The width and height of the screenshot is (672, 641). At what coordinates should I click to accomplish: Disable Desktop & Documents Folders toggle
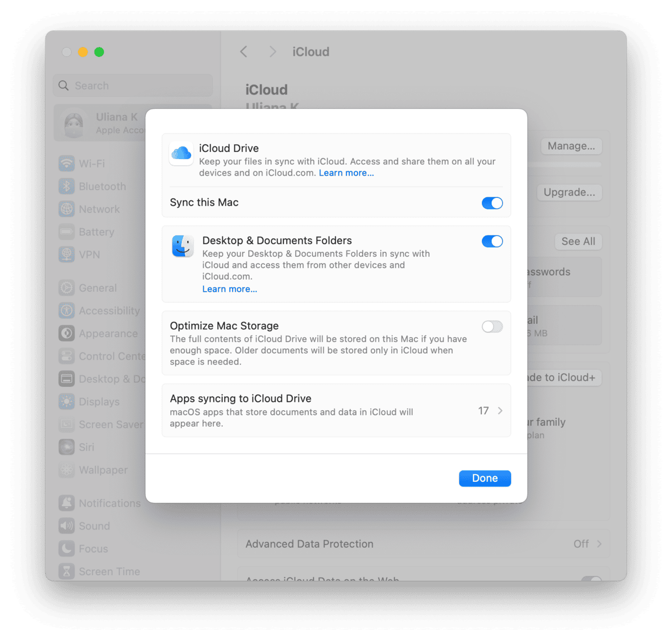[x=492, y=241]
